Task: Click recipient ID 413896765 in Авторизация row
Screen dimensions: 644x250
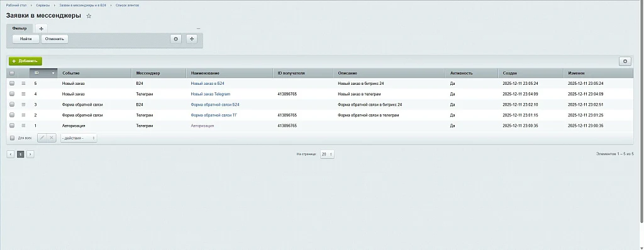Action: click(x=287, y=126)
